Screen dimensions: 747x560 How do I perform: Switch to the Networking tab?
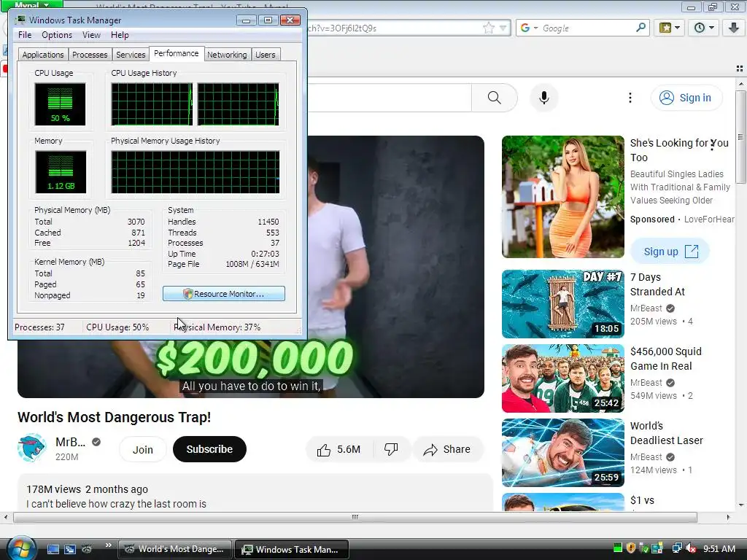(227, 55)
